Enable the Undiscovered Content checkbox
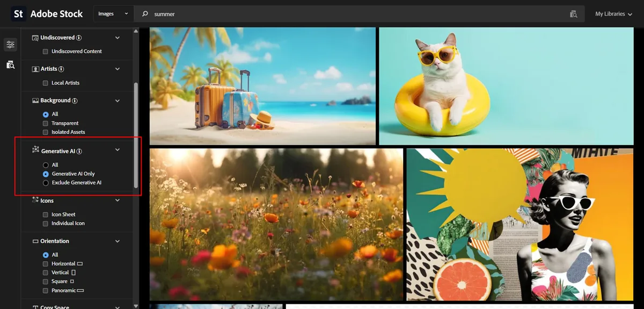This screenshot has height=309, width=644. (x=46, y=52)
